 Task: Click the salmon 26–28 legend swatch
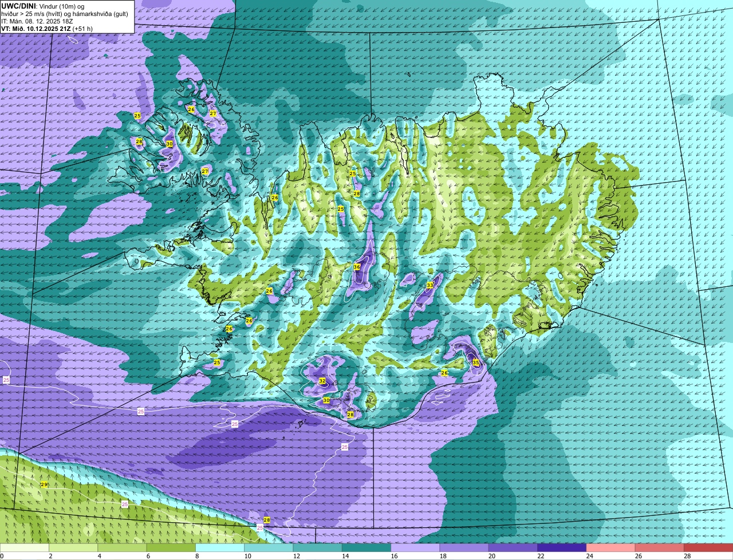click(x=660, y=547)
